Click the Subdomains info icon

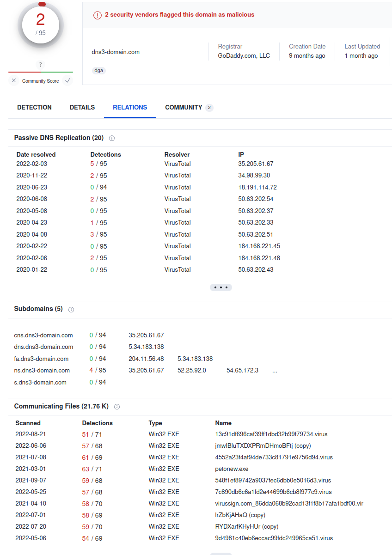tap(71, 310)
